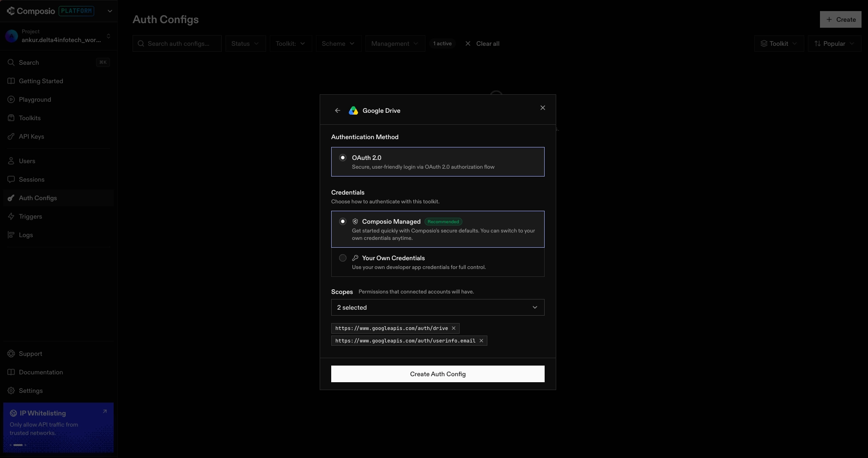Open the project selector ankur.delta4infotech
The height and width of the screenshot is (458, 868).
[x=58, y=36]
